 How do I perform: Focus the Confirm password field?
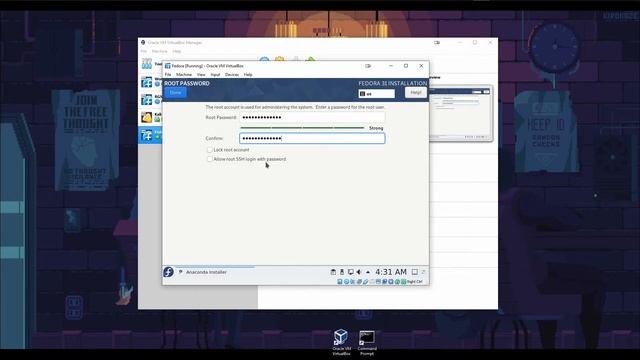312,138
